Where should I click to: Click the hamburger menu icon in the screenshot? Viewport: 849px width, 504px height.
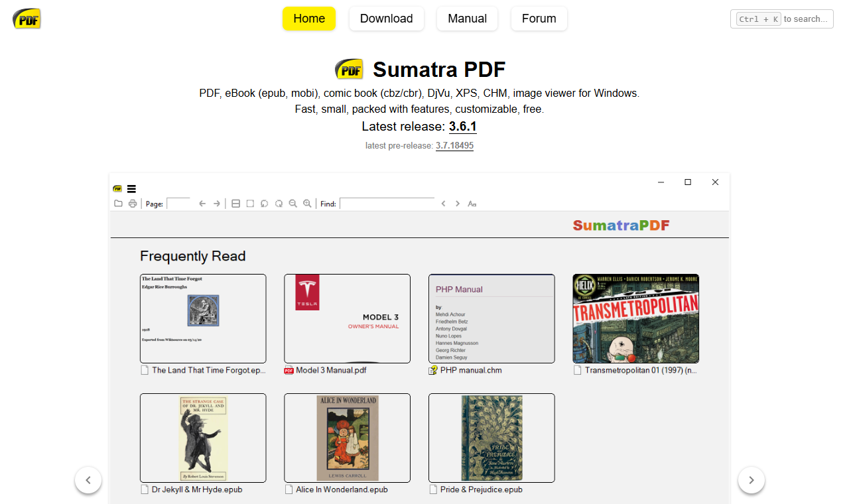point(131,189)
